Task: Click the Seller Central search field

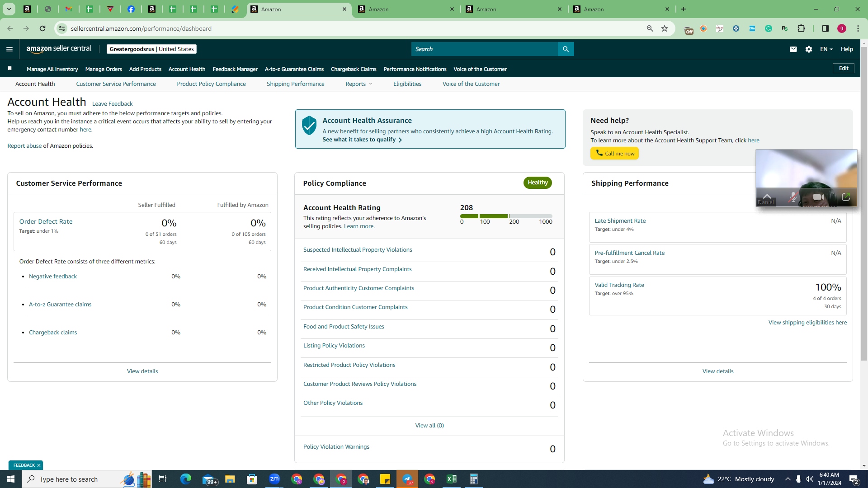Action: (x=485, y=49)
